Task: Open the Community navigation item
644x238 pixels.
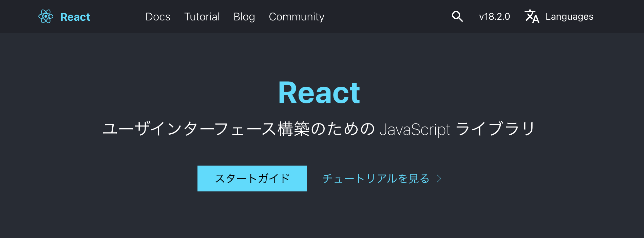Action: click(x=297, y=17)
